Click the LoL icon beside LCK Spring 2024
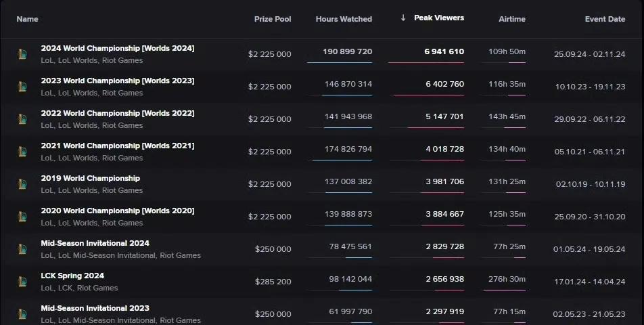The width and height of the screenshot is (644, 325). click(x=22, y=282)
